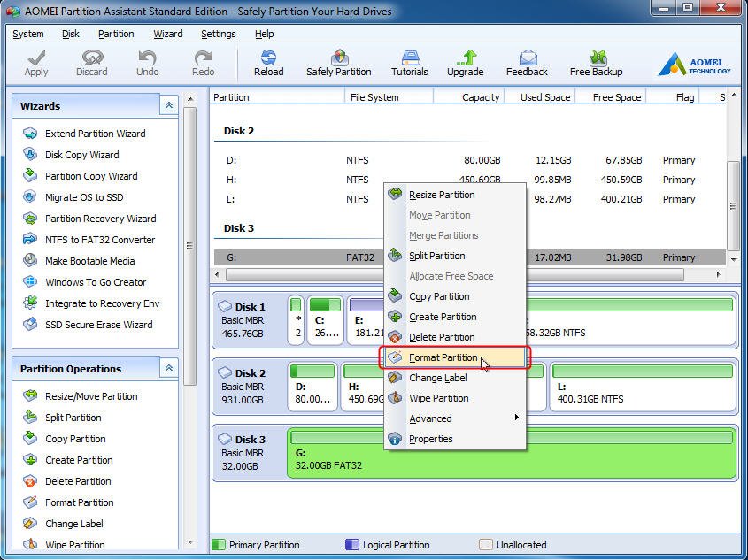748x560 pixels.
Task: Select the Primary Partition color legend swatch
Action: point(218,545)
